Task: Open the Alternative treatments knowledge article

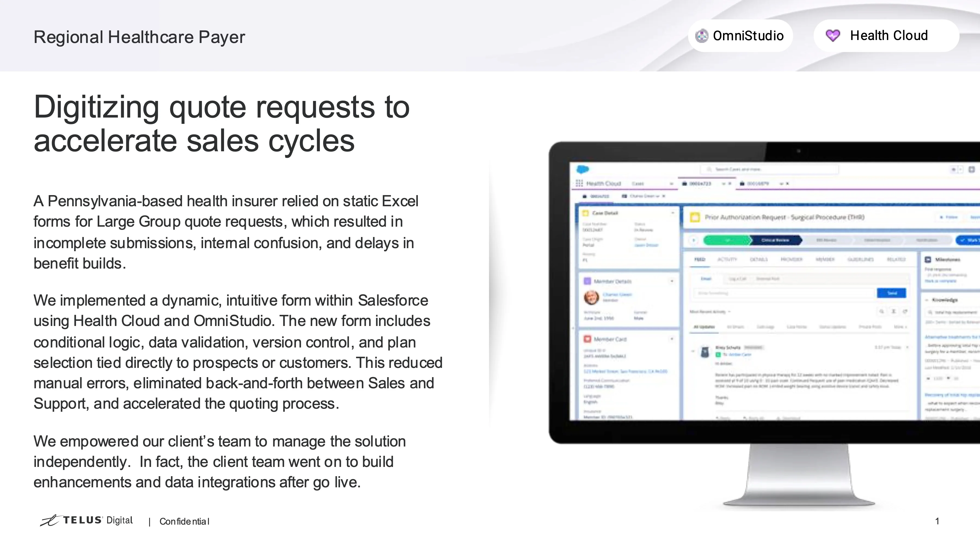Action: coord(952,337)
